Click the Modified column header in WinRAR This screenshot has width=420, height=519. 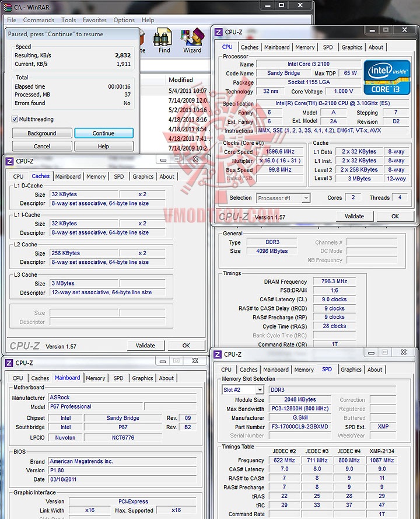pos(181,80)
